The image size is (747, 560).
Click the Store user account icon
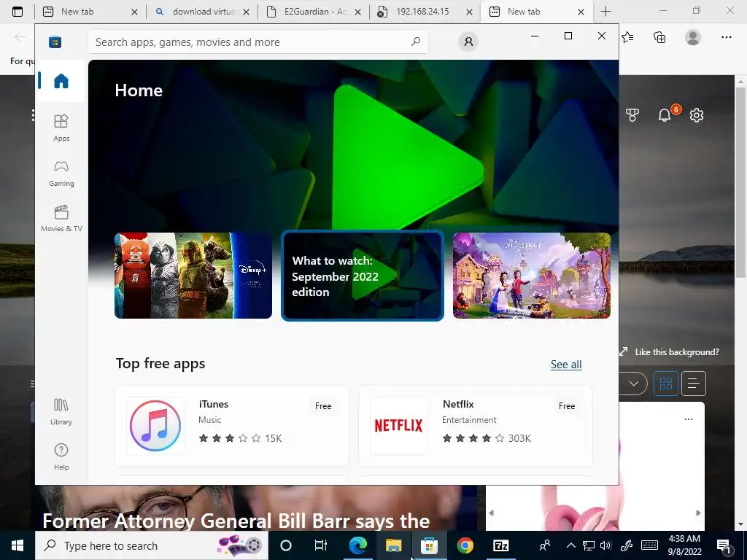point(468,42)
